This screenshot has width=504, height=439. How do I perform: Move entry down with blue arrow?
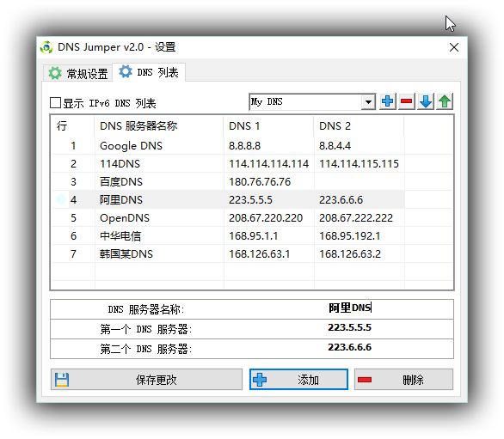coord(426,101)
